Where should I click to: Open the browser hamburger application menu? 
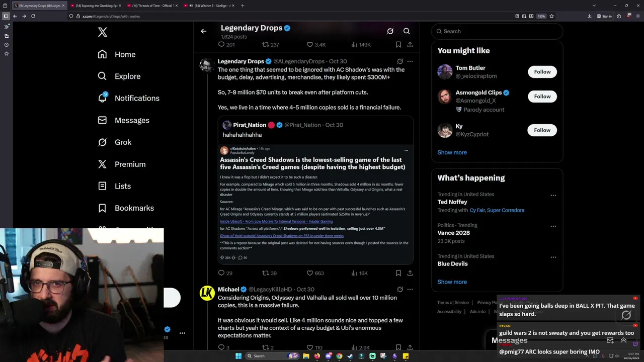pos(637,16)
